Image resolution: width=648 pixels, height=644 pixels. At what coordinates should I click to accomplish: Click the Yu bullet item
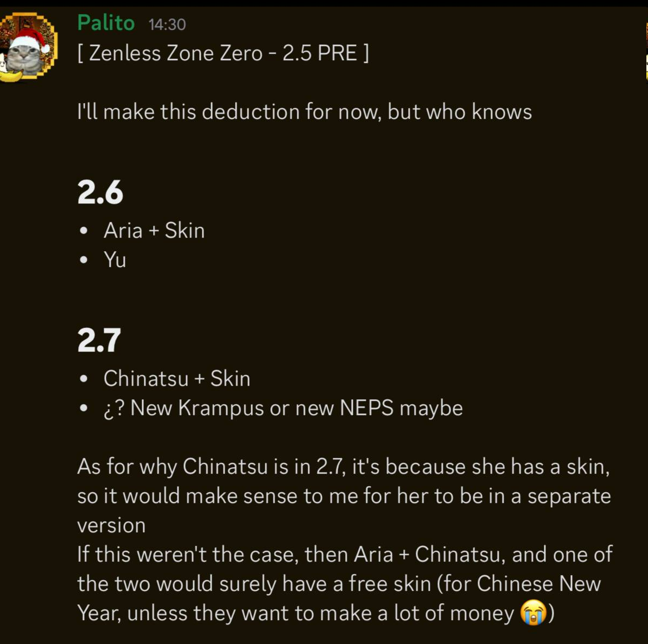[115, 260]
